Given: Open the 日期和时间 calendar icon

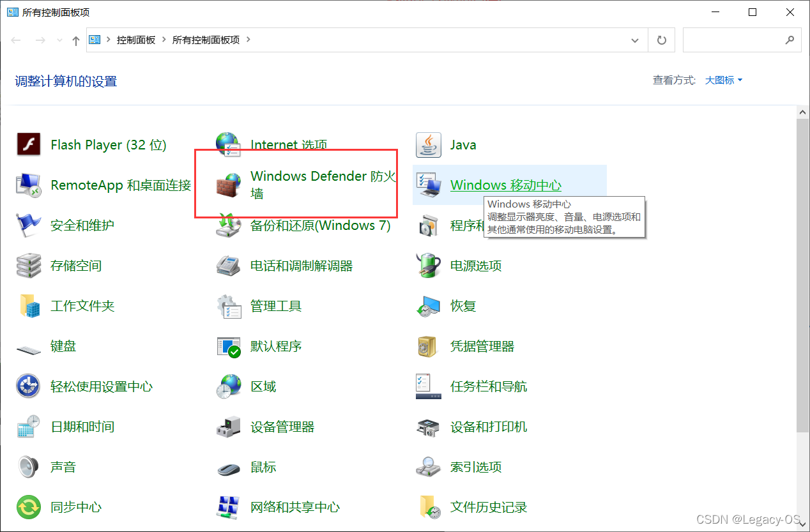Looking at the screenshot, I should click(29, 427).
